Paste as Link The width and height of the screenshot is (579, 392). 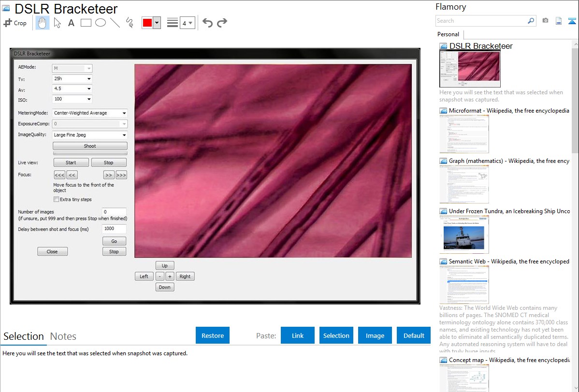pos(298,335)
